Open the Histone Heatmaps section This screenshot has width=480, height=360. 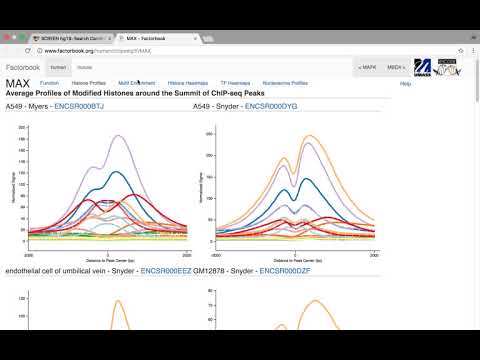pyautogui.click(x=188, y=83)
